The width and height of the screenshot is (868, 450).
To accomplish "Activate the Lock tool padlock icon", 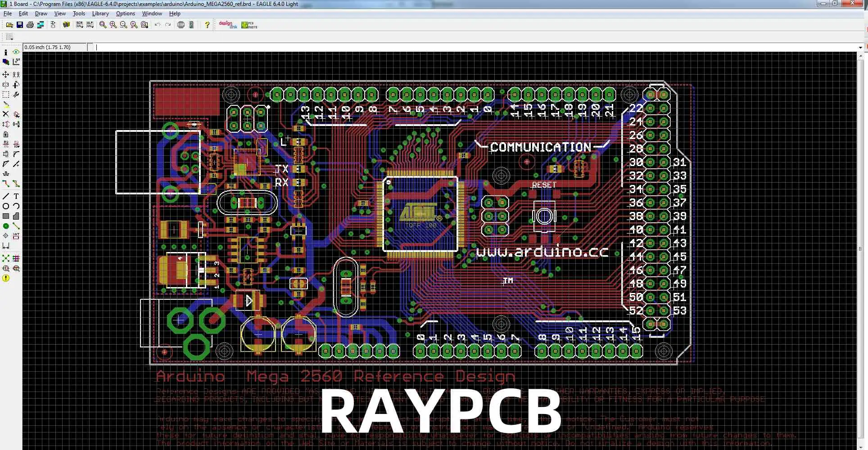I will (6, 134).
